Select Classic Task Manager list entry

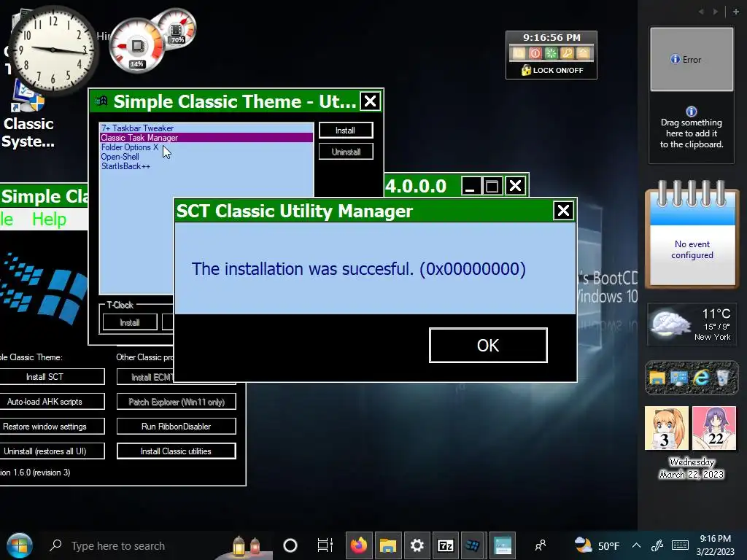click(x=206, y=138)
